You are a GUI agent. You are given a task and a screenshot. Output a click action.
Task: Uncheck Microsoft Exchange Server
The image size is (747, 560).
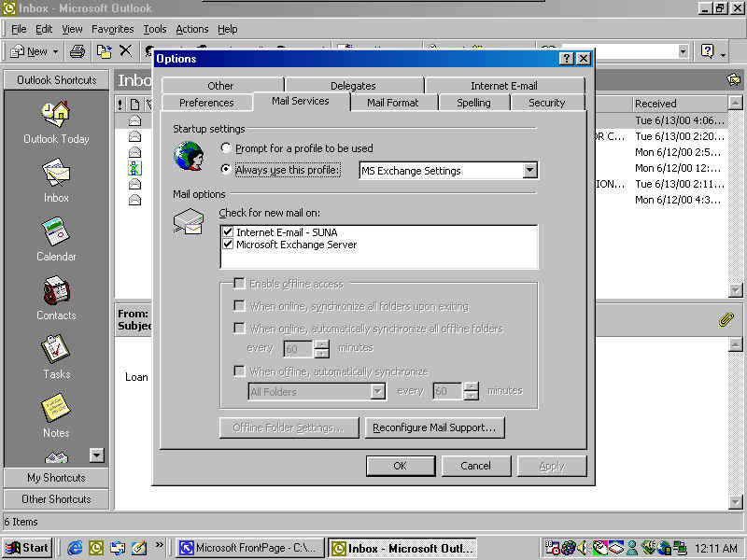228,245
